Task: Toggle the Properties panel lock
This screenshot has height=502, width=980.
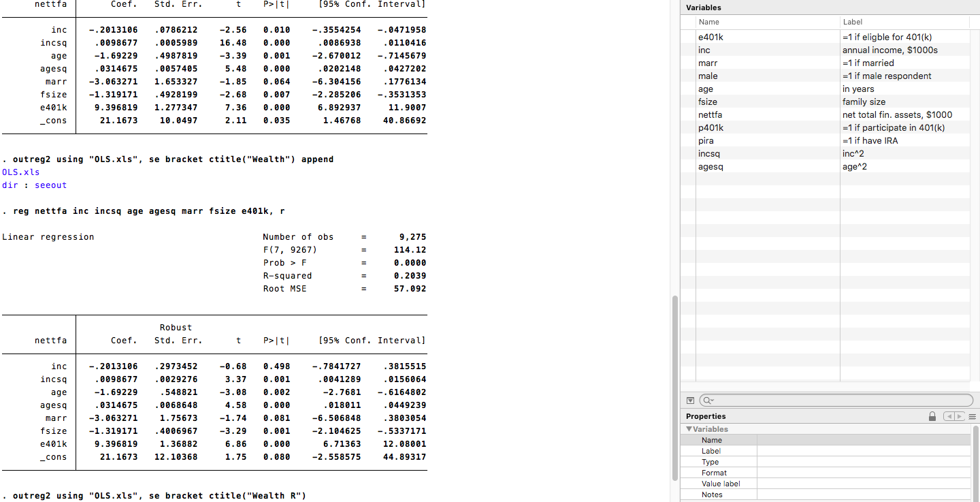Action: tap(932, 415)
